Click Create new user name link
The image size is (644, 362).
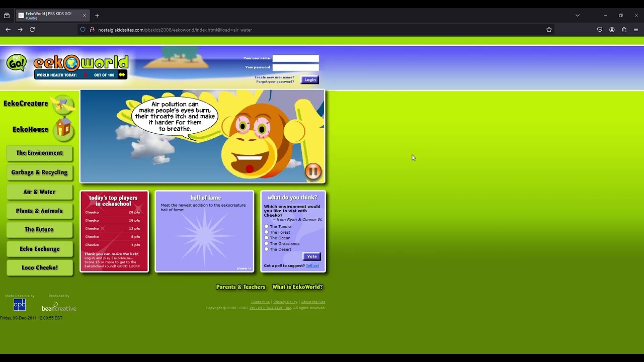(274, 77)
